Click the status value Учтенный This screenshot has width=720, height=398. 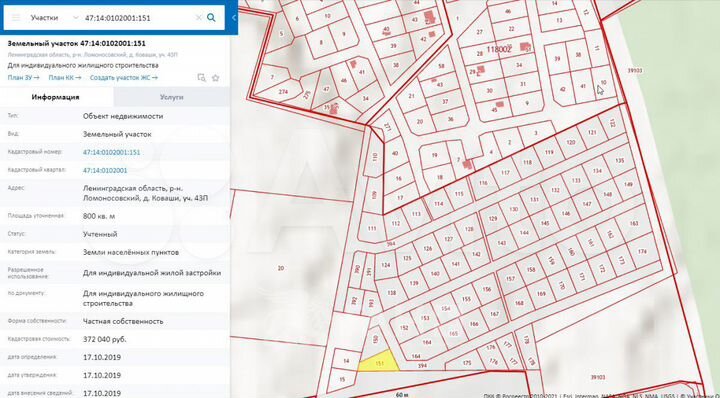coord(100,234)
